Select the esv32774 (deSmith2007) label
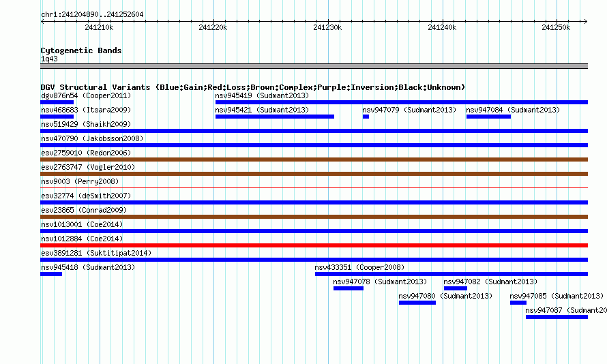 86,196
